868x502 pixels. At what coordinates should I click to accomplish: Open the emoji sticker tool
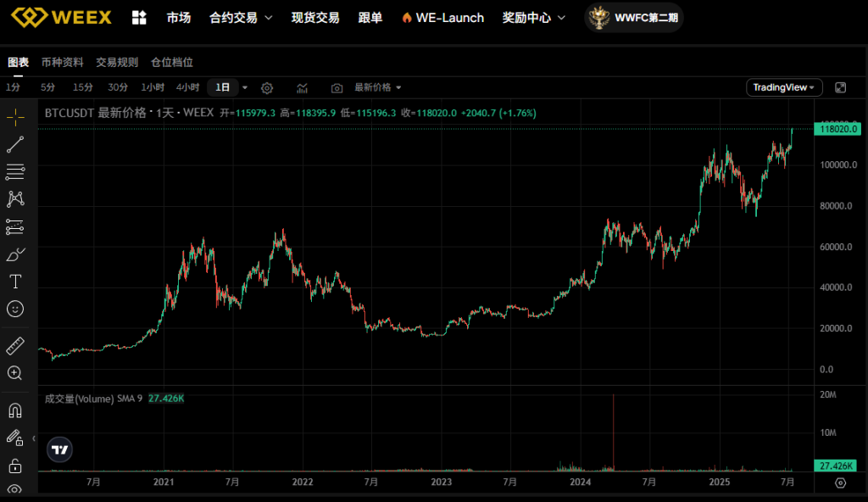pyautogui.click(x=15, y=309)
